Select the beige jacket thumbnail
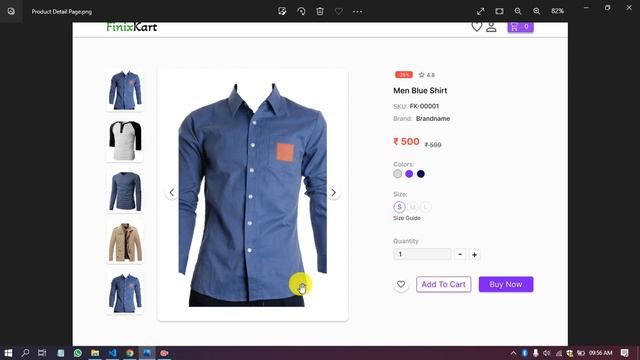This screenshot has height=360, width=640. pos(125,242)
